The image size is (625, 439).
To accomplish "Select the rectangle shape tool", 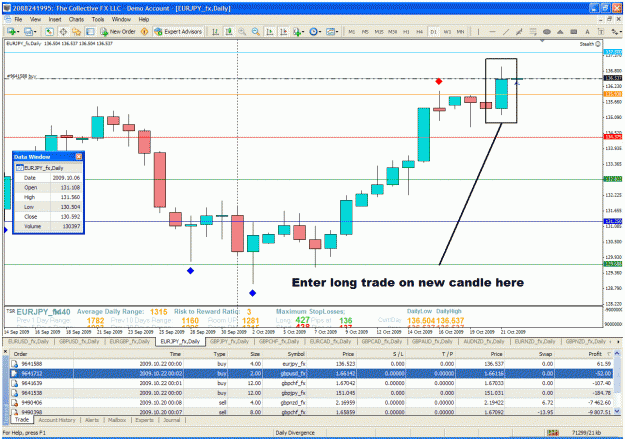I will (x=574, y=31).
